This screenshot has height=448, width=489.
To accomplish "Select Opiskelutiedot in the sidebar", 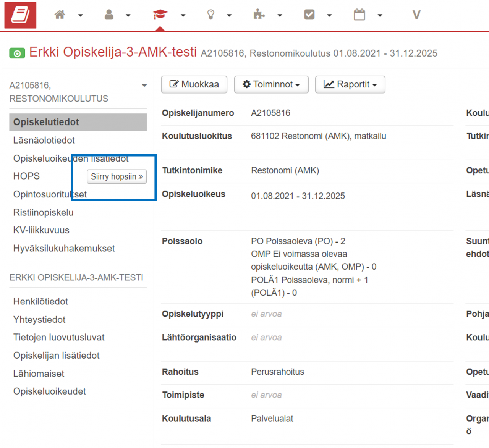I will click(x=78, y=122).
